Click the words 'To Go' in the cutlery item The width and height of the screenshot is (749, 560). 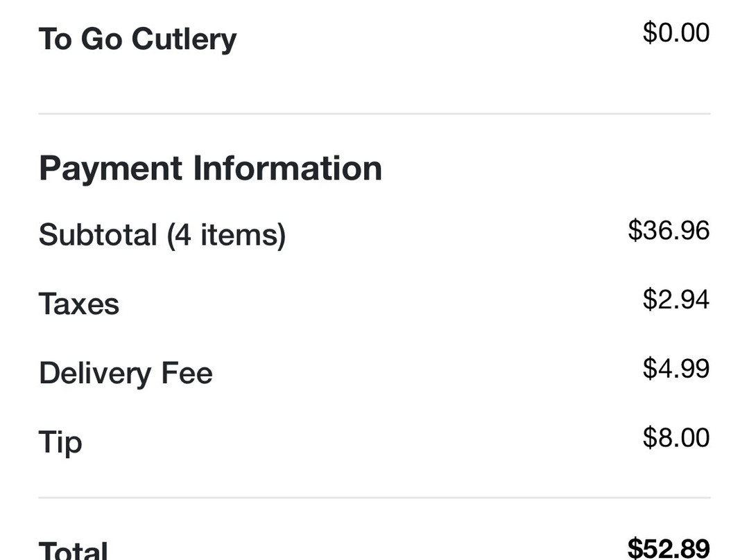(x=81, y=39)
